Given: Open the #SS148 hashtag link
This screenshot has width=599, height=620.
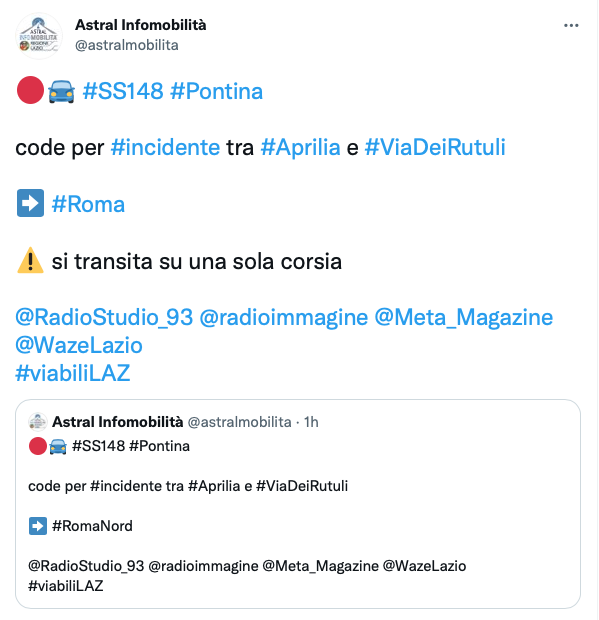Looking at the screenshot, I should click(x=123, y=91).
